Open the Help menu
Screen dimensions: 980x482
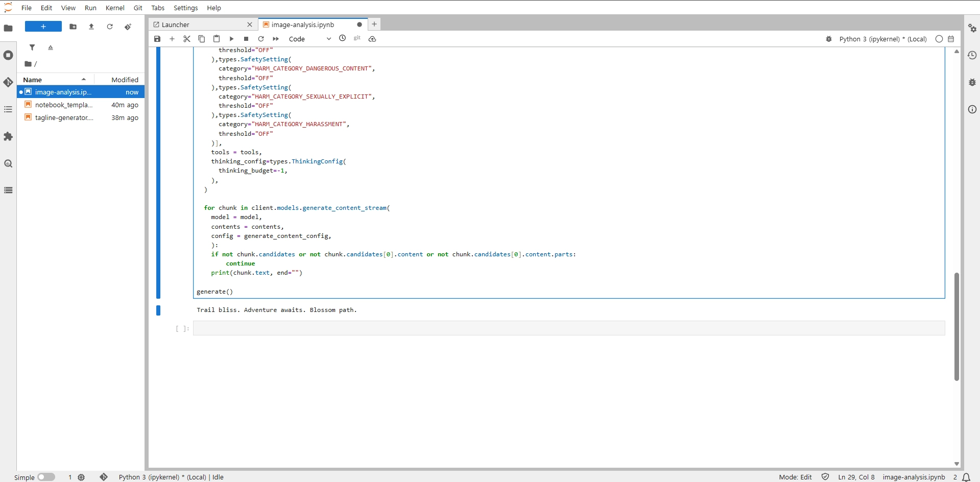[x=214, y=8]
